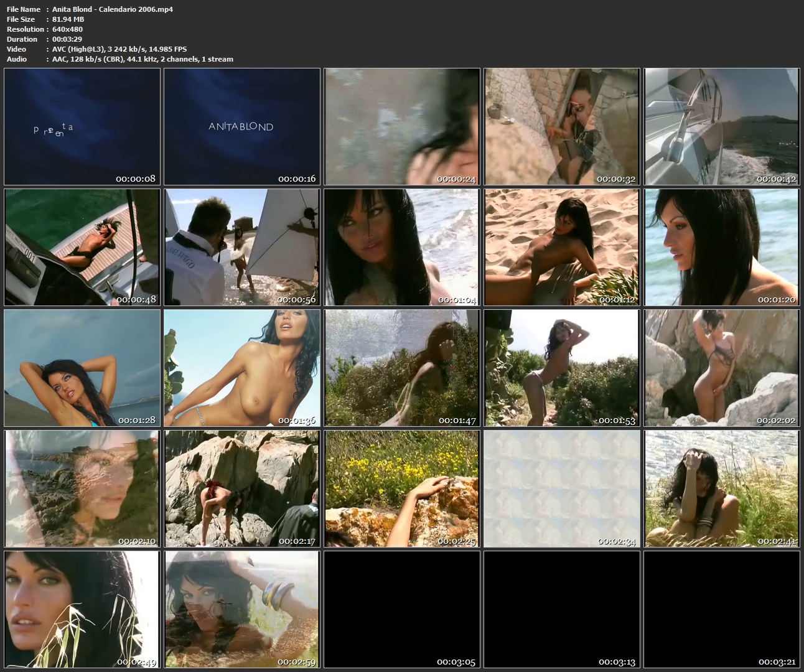Click the thumbnail stamped 00:02:41

(722, 488)
